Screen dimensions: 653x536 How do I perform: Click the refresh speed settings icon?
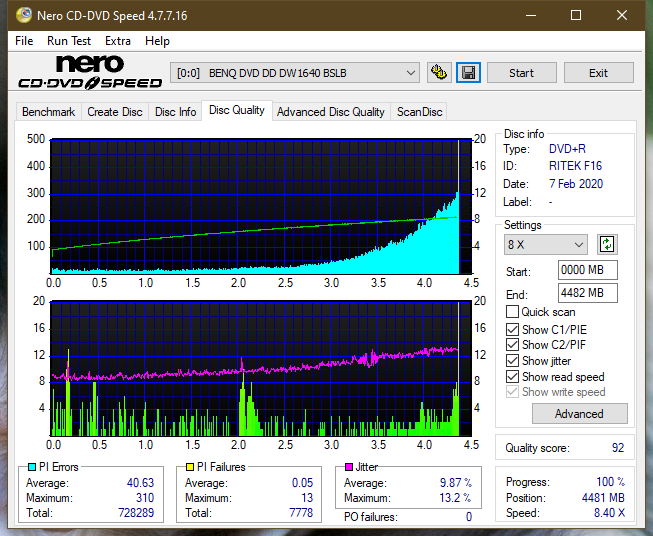pyautogui.click(x=607, y=244)
